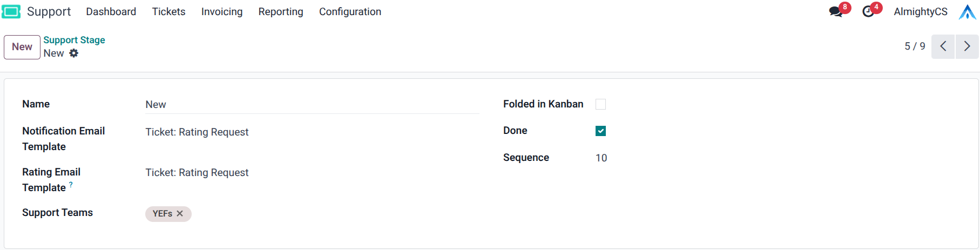Enable the Folded in Kanban checkbox
The height and width of the screenshot is (250, 980).
point(600,104)
